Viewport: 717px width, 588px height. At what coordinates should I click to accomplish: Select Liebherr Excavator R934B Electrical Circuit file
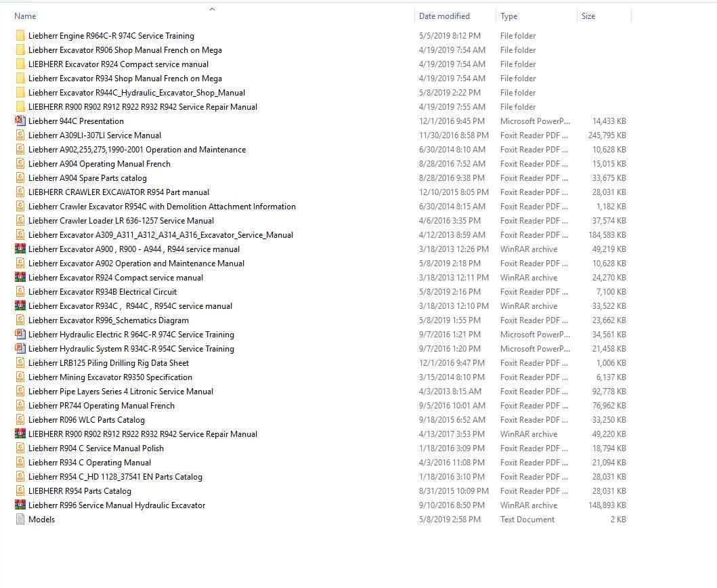coord(102,291)
